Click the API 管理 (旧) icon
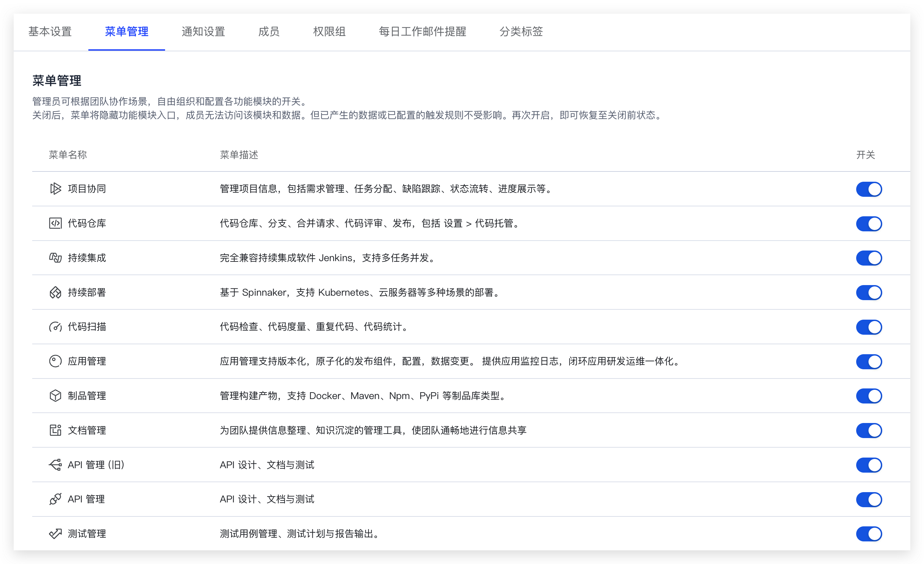This screenshot has width=924, height=564. (x=55, y=465)
